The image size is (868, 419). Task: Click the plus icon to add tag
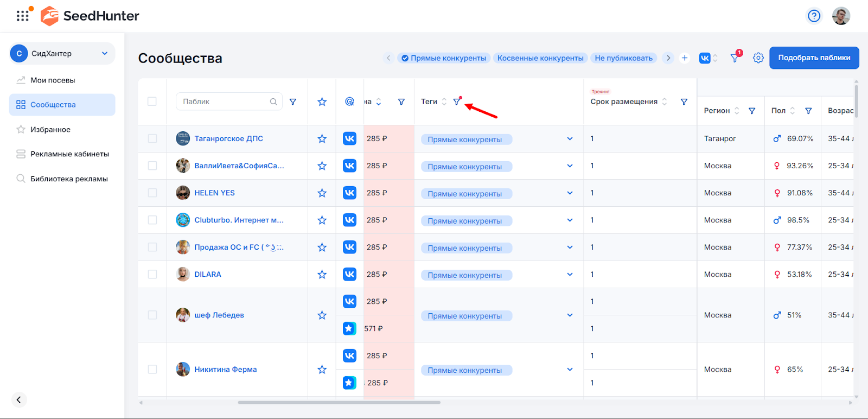685,58
